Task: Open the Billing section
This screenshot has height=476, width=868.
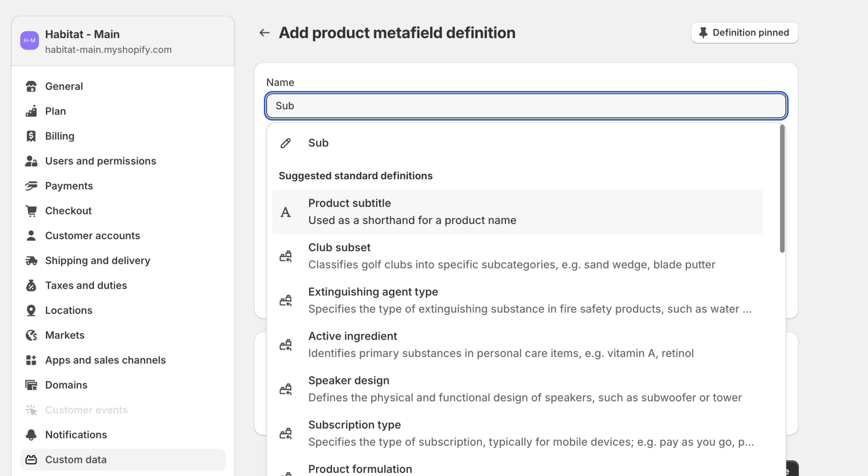Action: click(x=59, y=136)
